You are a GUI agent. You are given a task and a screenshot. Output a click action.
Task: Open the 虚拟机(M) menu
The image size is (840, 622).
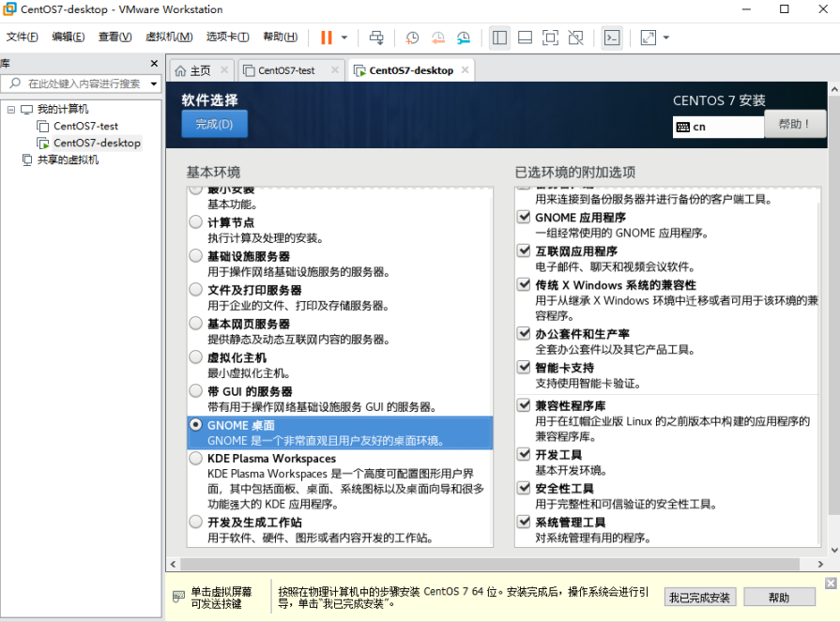[x=169, y=37]
